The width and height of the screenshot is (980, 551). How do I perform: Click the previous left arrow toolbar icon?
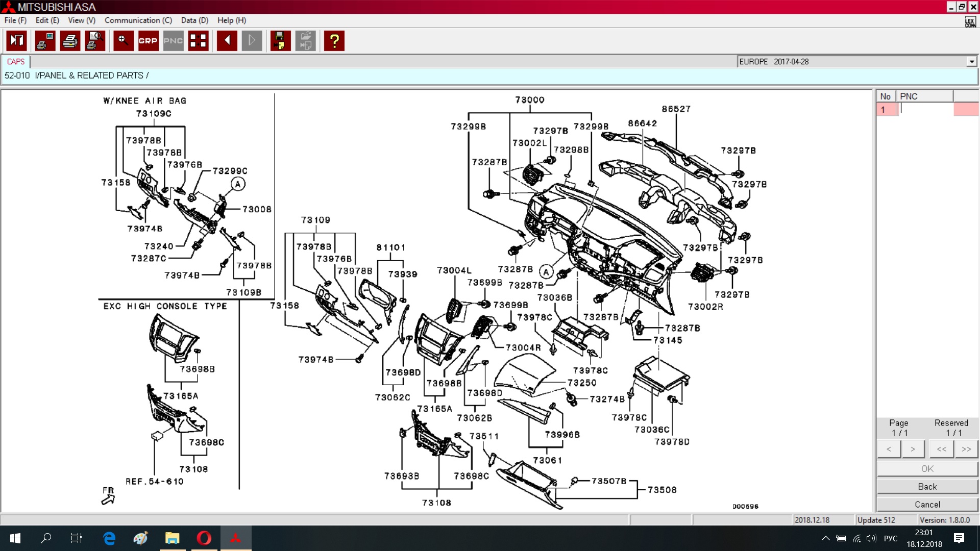point(227,41)
